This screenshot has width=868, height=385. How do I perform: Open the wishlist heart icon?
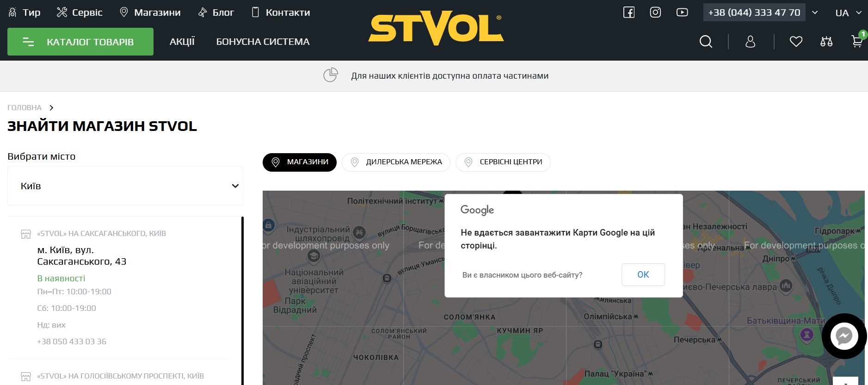click(796, 42)
